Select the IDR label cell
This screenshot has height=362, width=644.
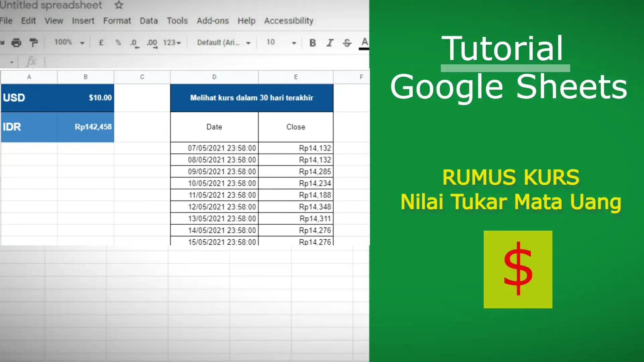click(29, 127)
